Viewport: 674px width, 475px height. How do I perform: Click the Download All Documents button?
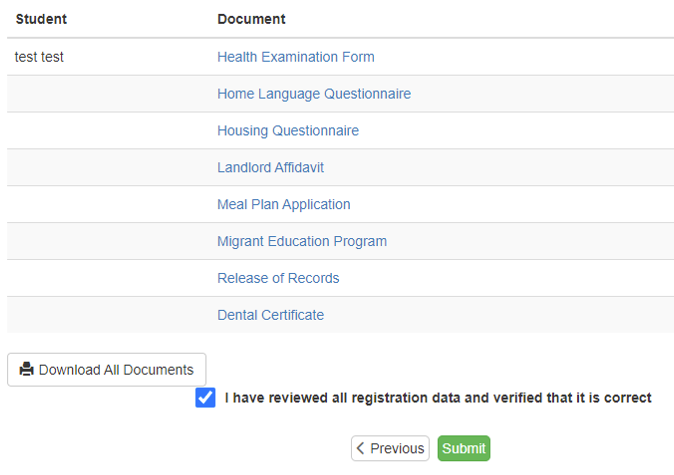coord(107,370)
